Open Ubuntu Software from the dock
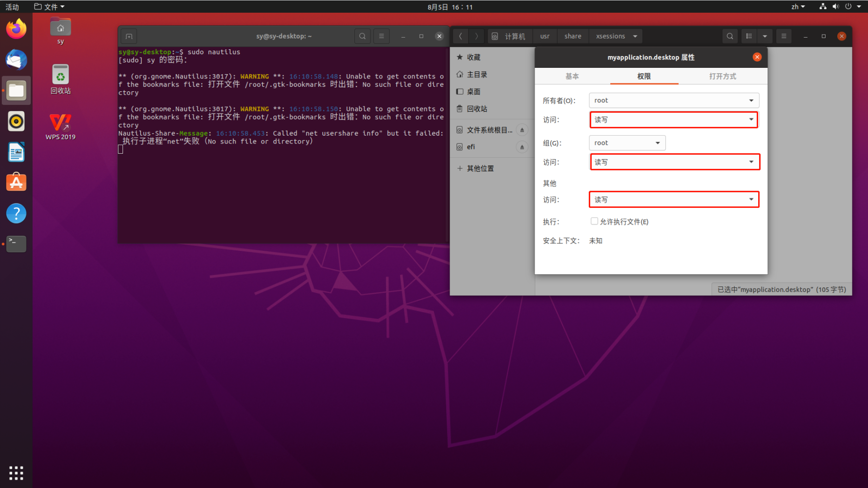 16,183
